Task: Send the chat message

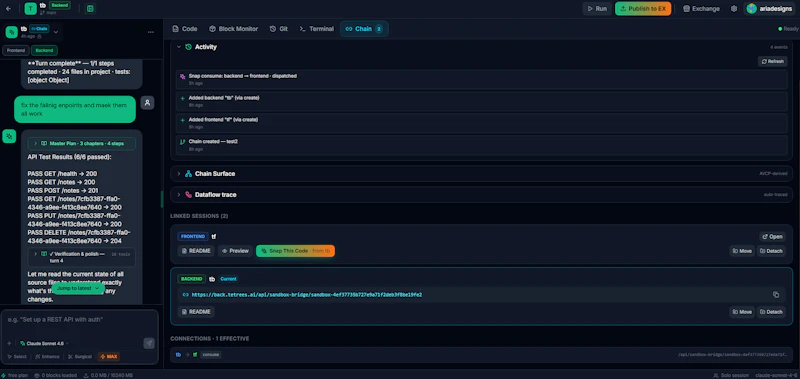Action: tap(149, 343)
